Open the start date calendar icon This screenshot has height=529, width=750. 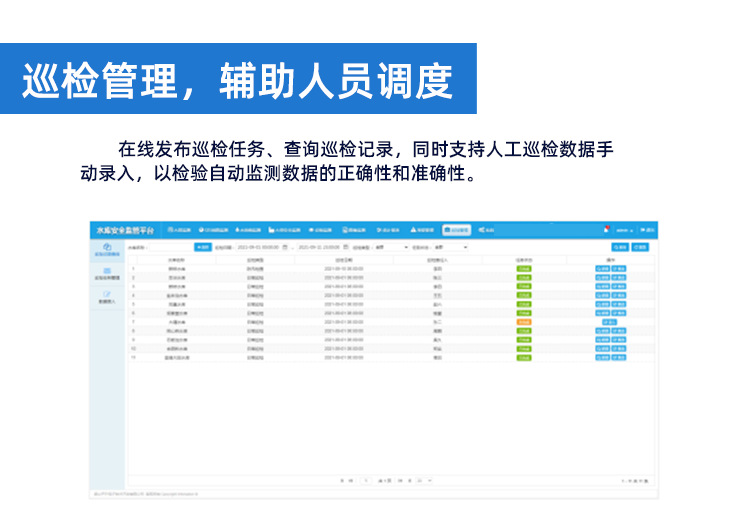pos(285,247)
